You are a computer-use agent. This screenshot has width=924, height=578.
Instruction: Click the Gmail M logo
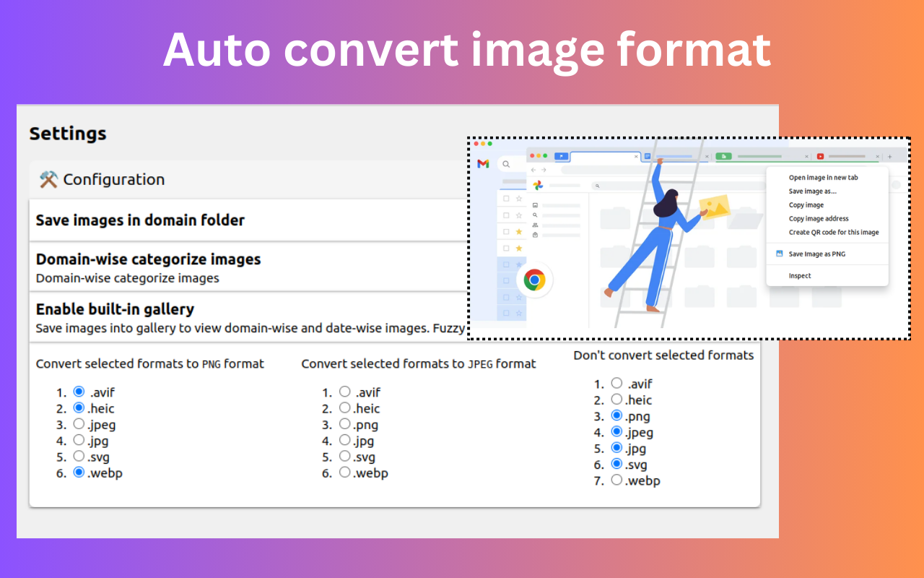click(483, 164)
